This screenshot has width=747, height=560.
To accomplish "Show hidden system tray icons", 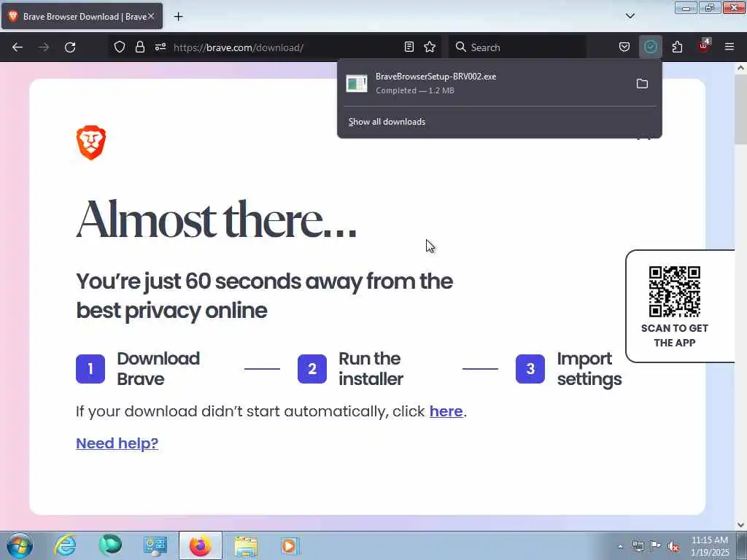I will (620, 547).
